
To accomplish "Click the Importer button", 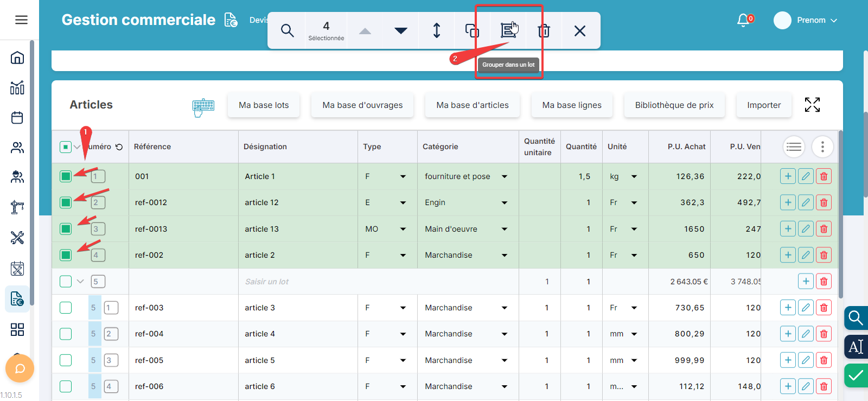I will pos(763,105).
